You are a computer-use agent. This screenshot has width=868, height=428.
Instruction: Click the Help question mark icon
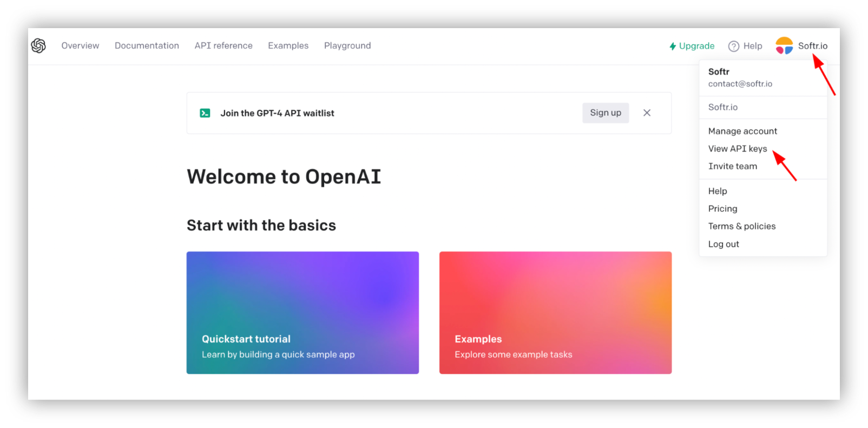(x=734, y=47)
